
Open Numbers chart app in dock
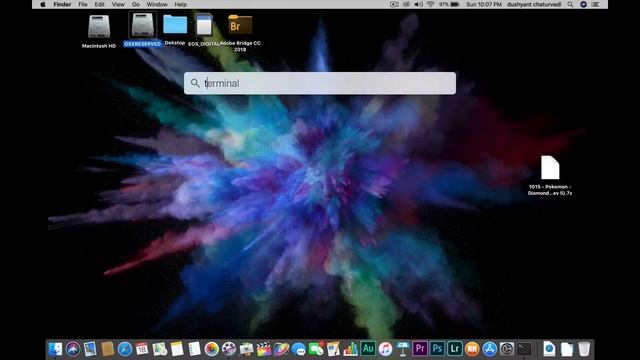(x=350, y=349)
